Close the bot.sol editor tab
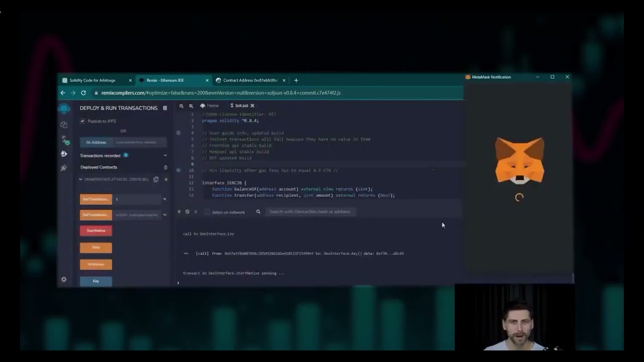This screenshot has height=362, width=644. [253, 106]
